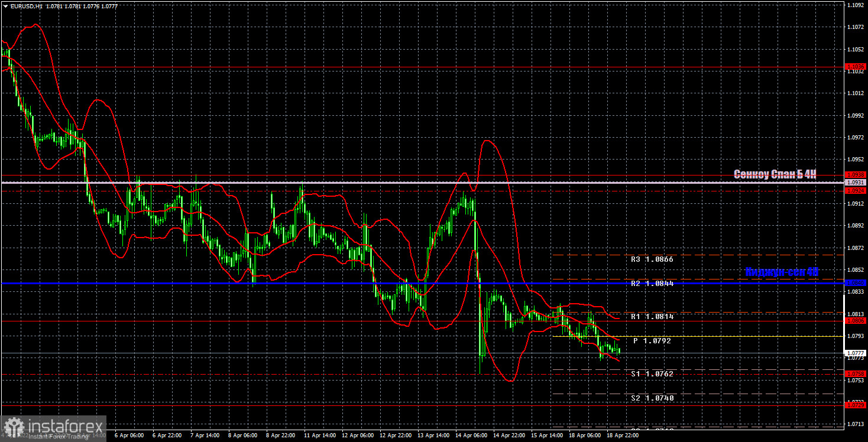Click the red 1.0924 price tag
868x442 pixels.
pos(856,190)
